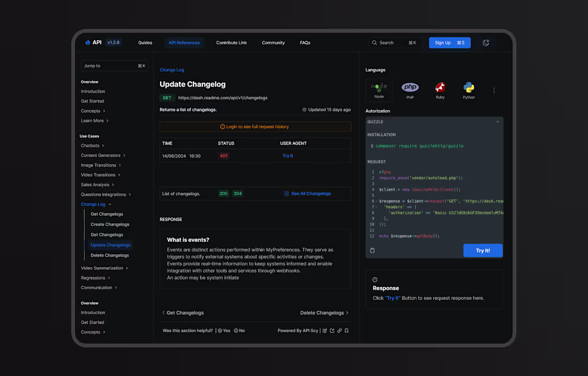
Task: Collapse the Change Log tree in sidebar
Action: pyautogui.click(x=110, y=204)
